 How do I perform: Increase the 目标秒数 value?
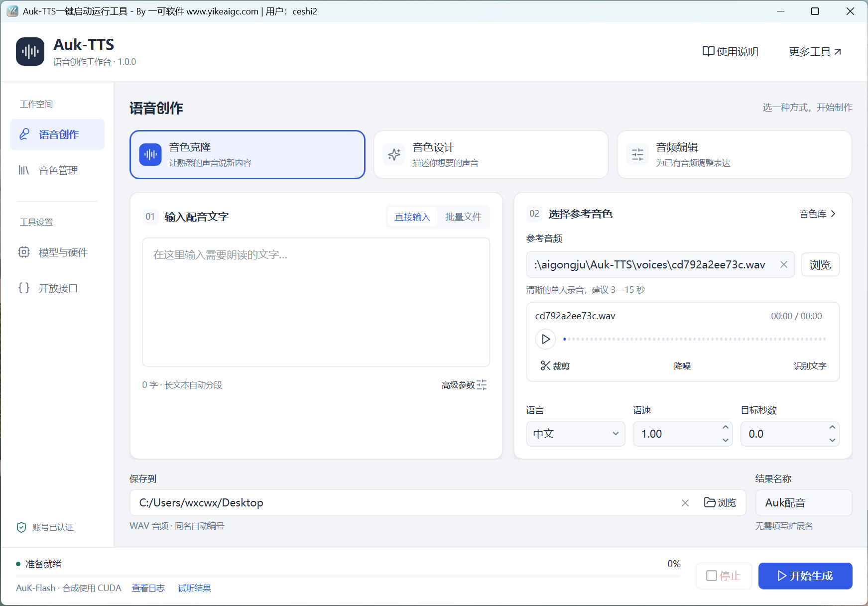tap(832, 428)
